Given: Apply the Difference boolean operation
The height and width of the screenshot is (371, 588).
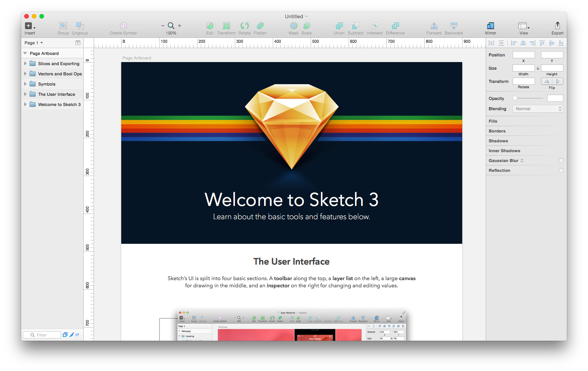Looking at the screenshot, I should (395, 26).
